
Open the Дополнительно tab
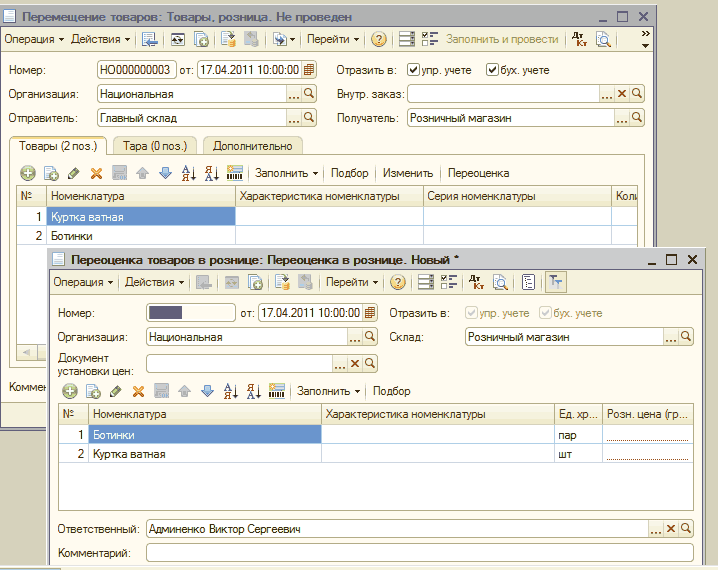252,146
